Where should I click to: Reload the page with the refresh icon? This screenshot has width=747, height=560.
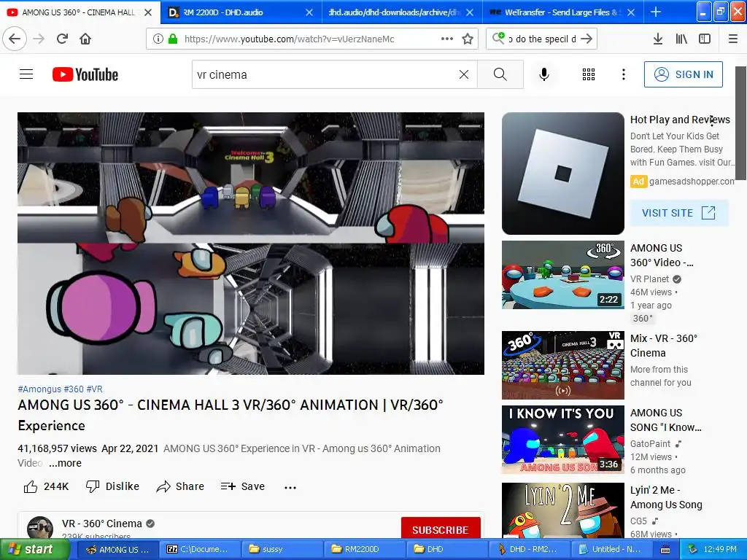tap(63, 39)
